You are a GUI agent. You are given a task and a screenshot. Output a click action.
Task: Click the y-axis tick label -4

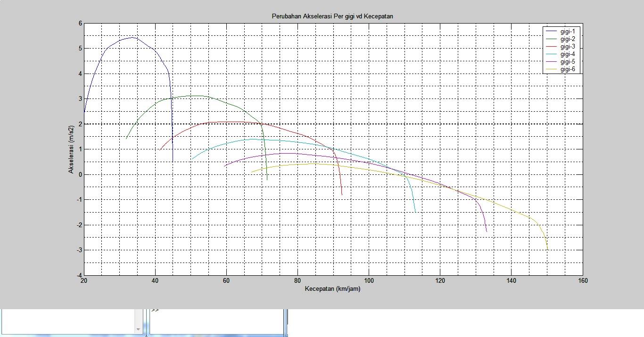point(78,275)
